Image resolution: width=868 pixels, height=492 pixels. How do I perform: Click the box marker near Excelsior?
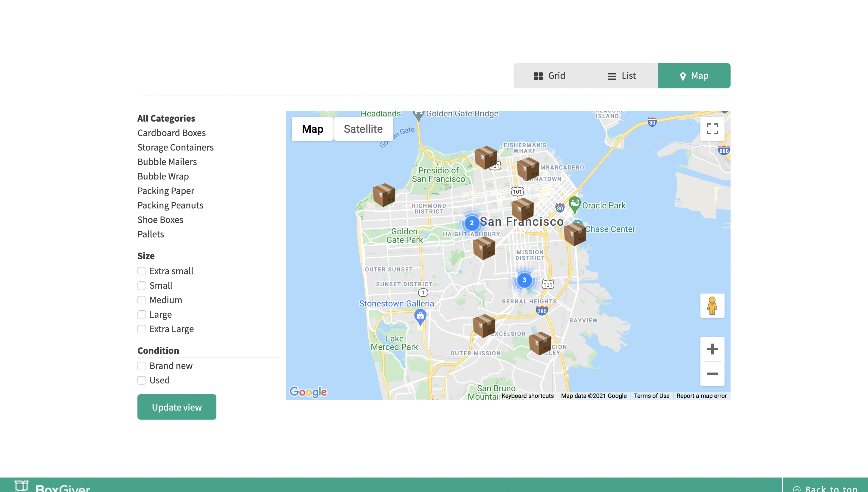483,326
